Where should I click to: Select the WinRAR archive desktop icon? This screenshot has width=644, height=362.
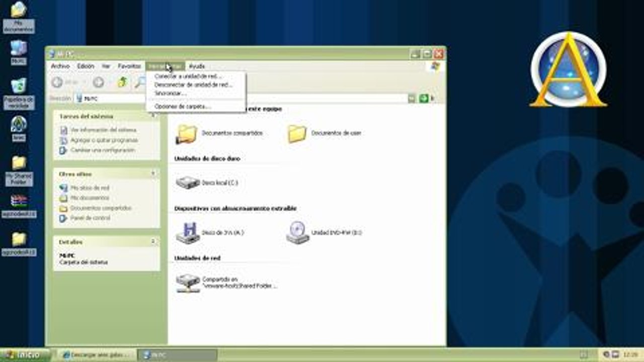(x=19, y=206)
